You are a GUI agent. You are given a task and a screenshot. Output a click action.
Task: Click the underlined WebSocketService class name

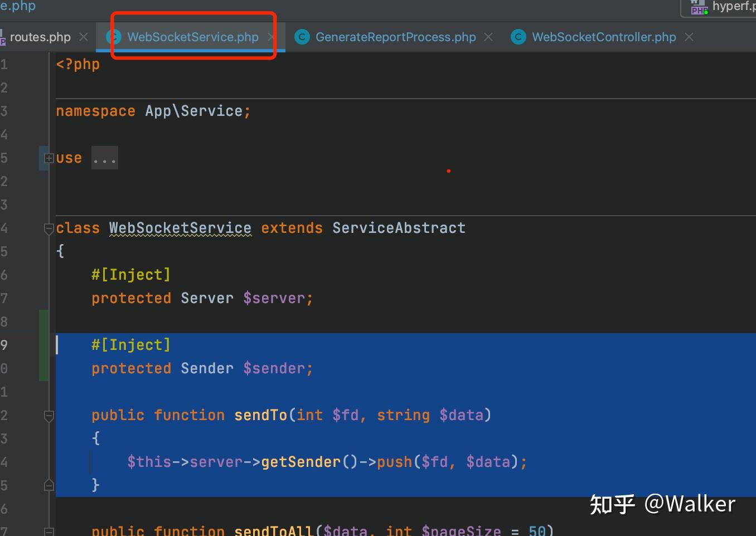[x=180, y=228]
